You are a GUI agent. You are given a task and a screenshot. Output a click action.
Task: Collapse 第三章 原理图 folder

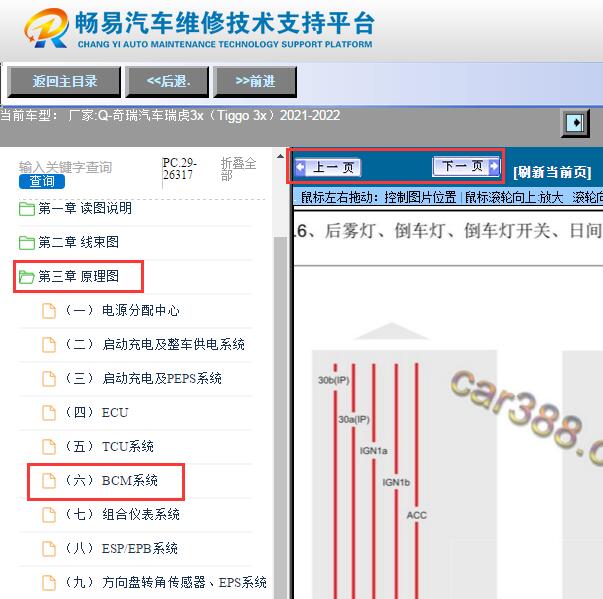78,276
